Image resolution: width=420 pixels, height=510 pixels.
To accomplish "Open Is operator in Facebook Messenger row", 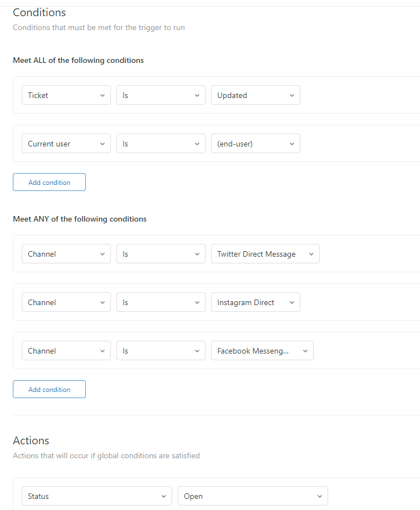I will (x=160, y=351).
